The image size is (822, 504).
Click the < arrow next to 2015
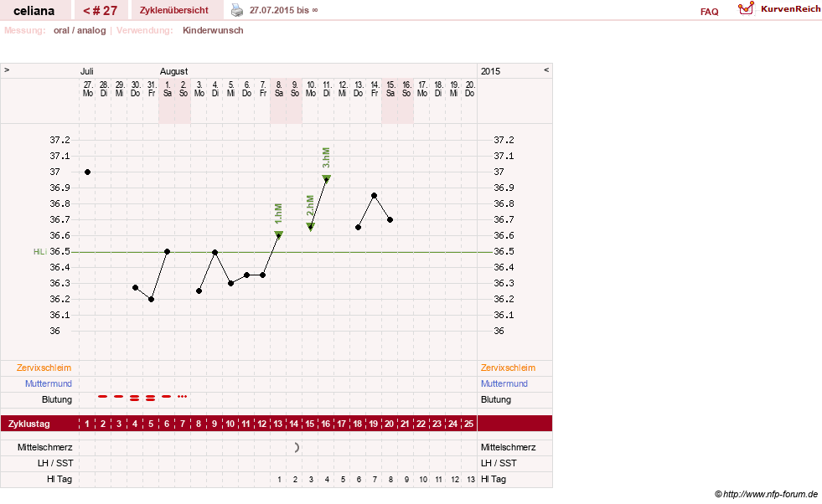tap(546, 69)
